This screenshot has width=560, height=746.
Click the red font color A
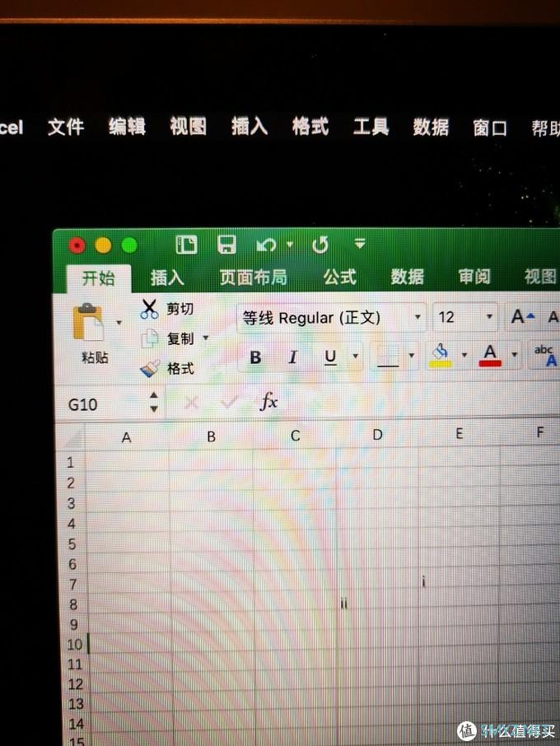(x=489, y=356)
